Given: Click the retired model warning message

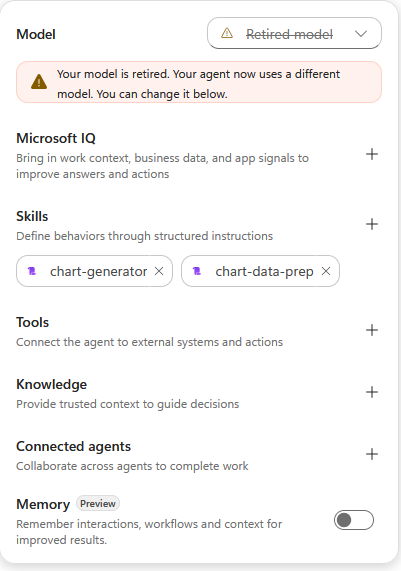Looking at the screenshot, I should [x=199, y=82].
